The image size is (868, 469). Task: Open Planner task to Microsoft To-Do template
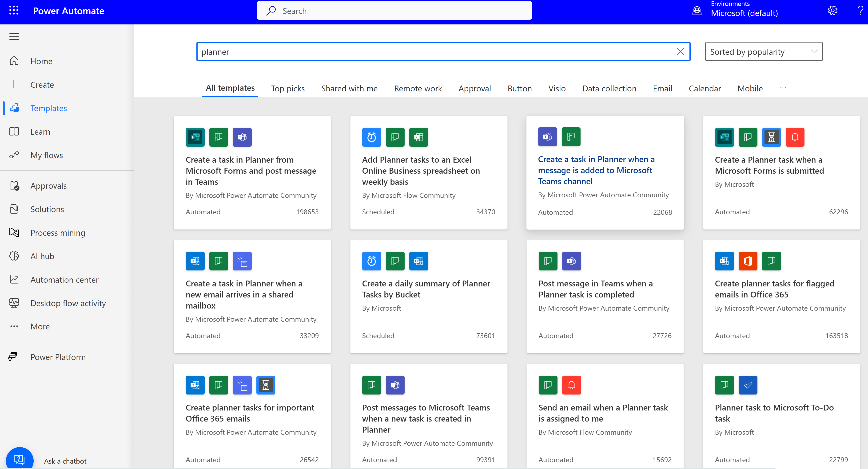coord(774,413)
